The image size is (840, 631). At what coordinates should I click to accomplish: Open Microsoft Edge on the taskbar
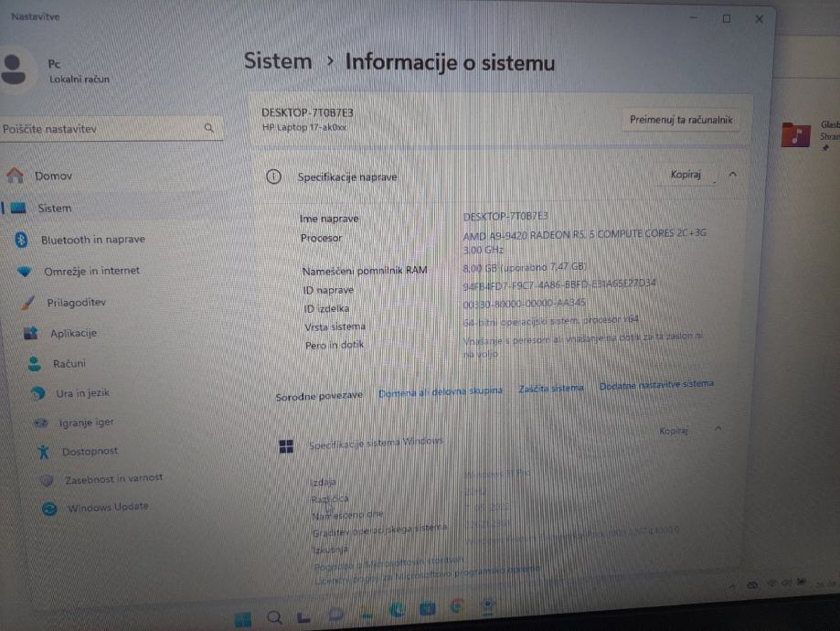(398, 609)
